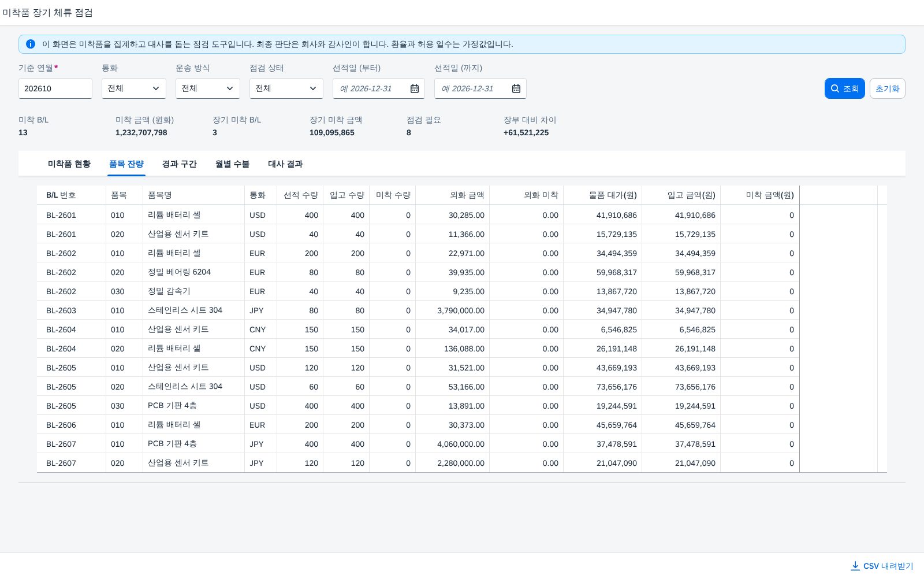Click 스테인리스 시트 304 in the BL-2605 row
Image resolution: width=924 pixels, height=578 pixels.
[x=185, y=387]
